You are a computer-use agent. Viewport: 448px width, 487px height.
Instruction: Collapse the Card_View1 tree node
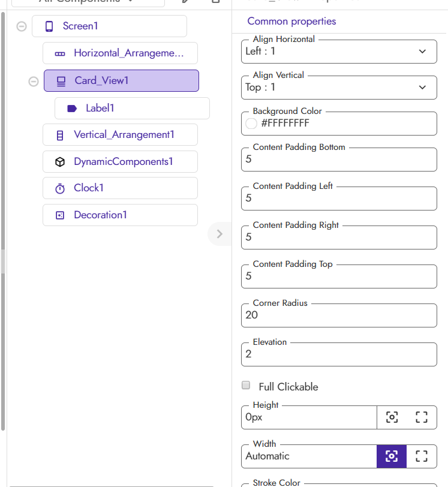34,82
